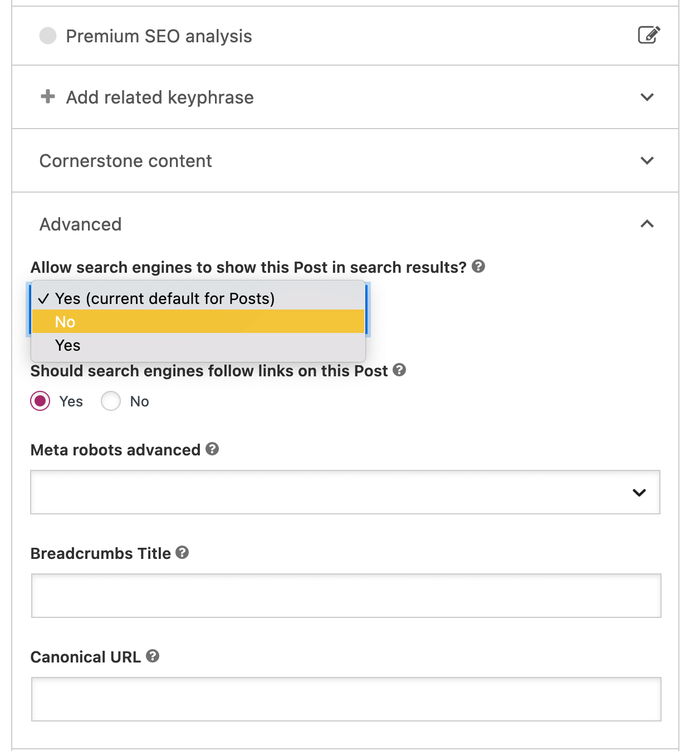Expand the Cornerstone content section

coord(647,160)
